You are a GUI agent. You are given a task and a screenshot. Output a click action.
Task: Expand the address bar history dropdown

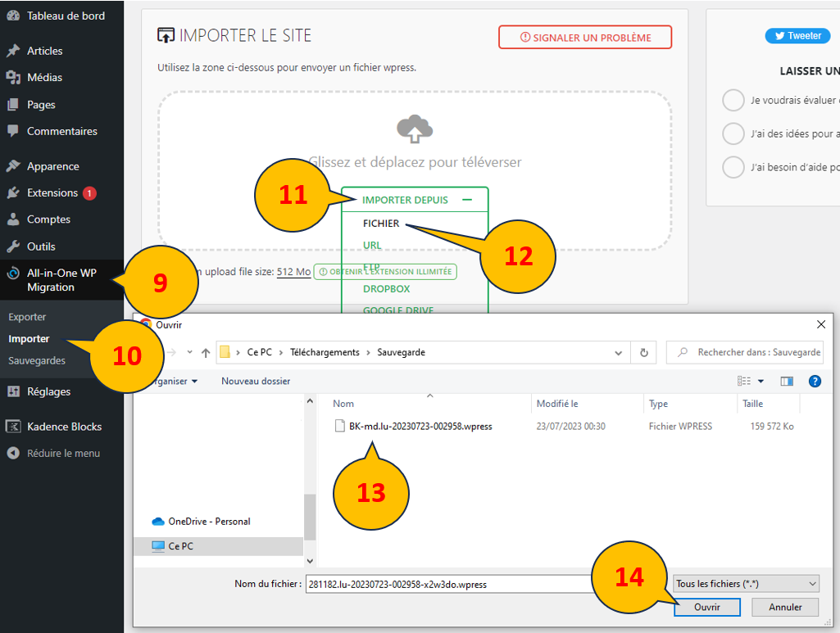pos(618,353)
